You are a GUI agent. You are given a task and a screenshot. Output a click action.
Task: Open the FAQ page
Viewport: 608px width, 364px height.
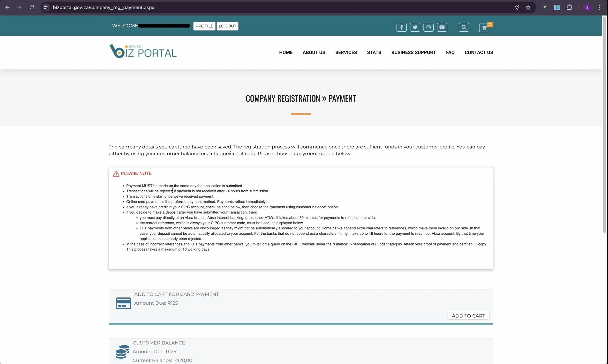click(450, 53)
